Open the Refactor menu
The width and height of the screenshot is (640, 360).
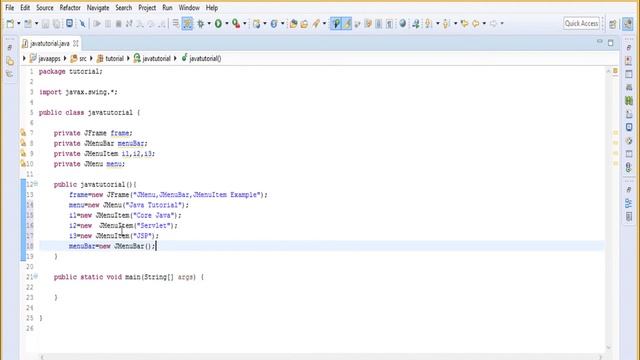pyautogui.click(x=70, y=8)
